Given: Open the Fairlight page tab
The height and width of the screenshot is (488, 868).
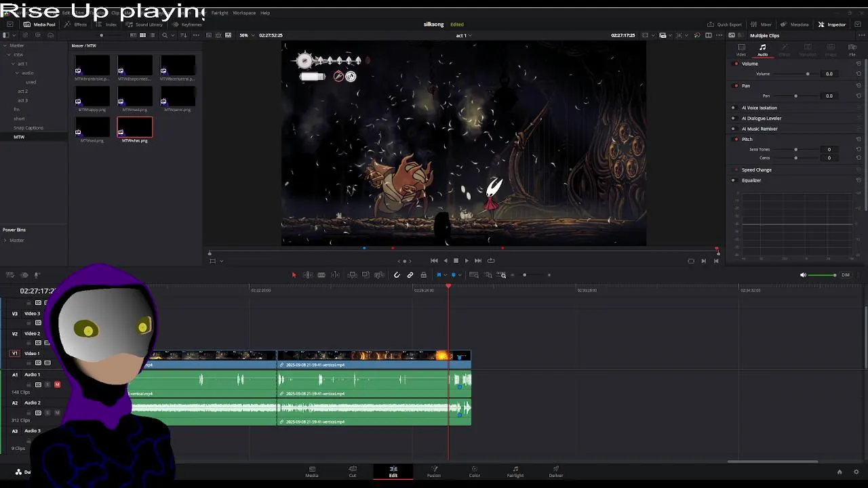Looking at the screenshot, I should point(515,471).
